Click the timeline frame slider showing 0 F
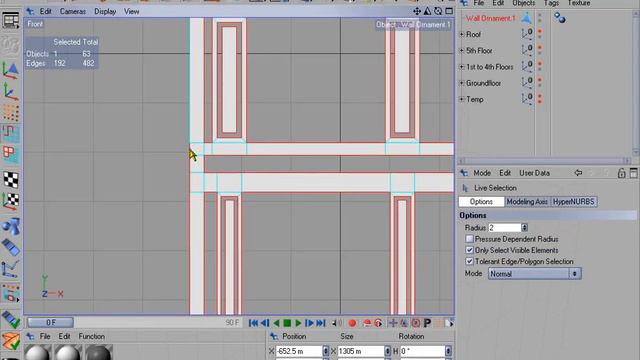640x360 pixels. (x=50, y=322)
